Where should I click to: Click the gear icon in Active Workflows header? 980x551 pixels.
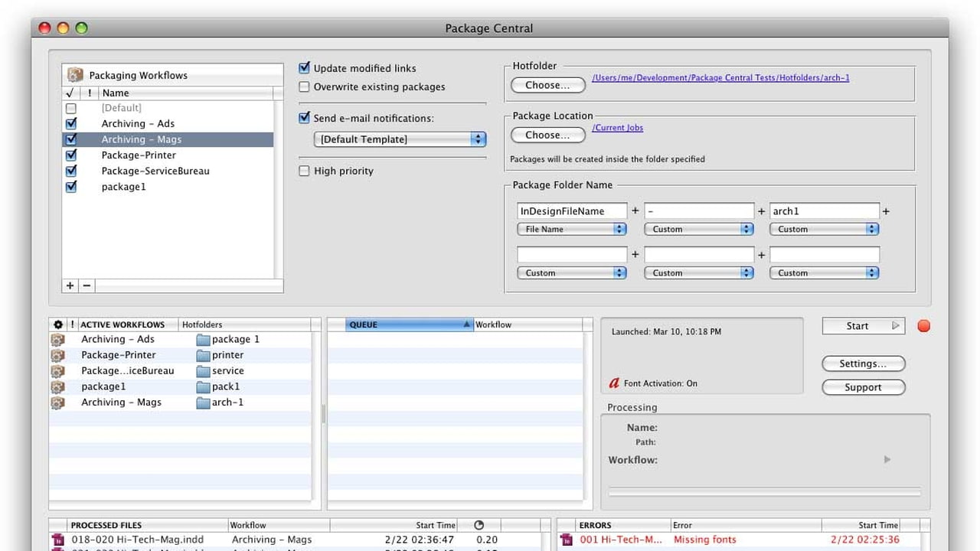(57, 324)
